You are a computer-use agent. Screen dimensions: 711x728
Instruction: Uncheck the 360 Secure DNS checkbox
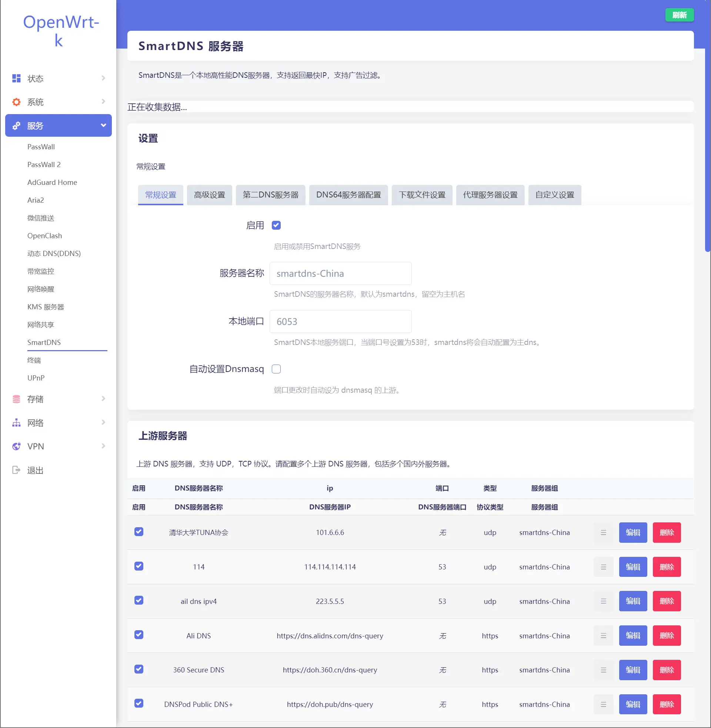coord(139,669)
